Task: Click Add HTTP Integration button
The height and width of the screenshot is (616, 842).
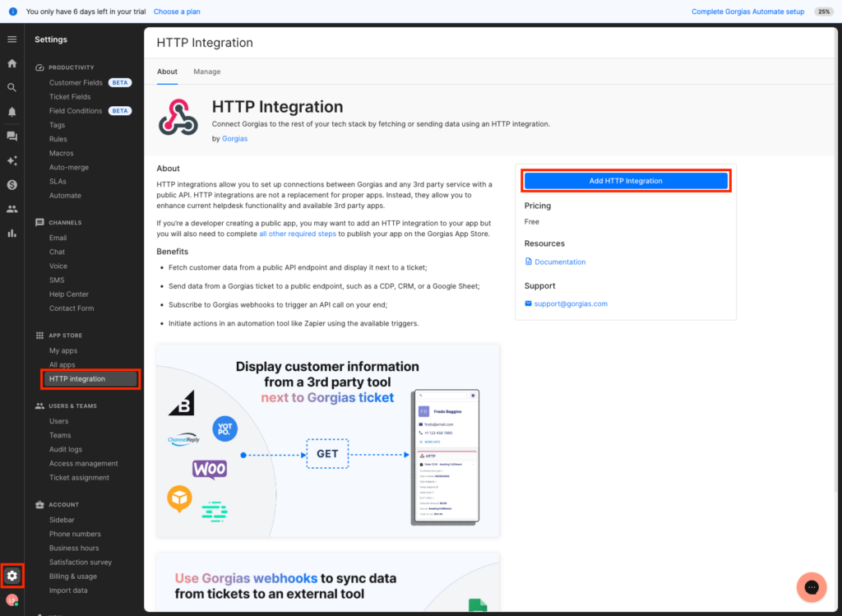Action: tap(626, 181)
